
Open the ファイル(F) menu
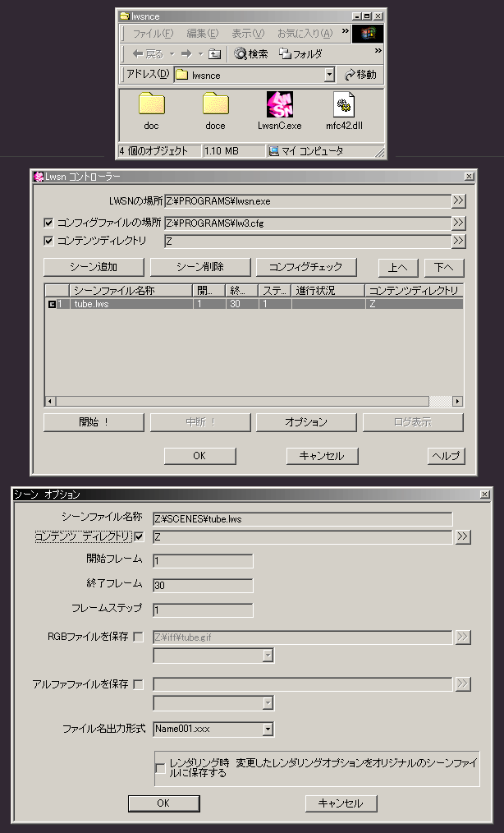click(153, 34)
